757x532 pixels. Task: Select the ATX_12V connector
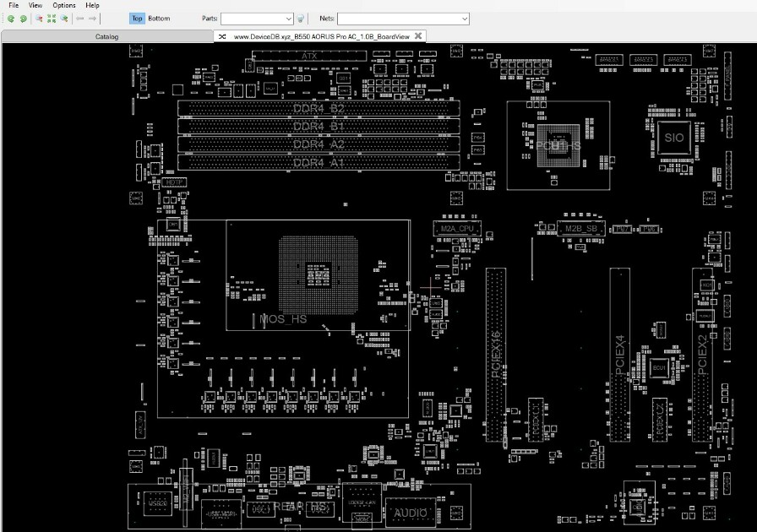coord(140,426)
